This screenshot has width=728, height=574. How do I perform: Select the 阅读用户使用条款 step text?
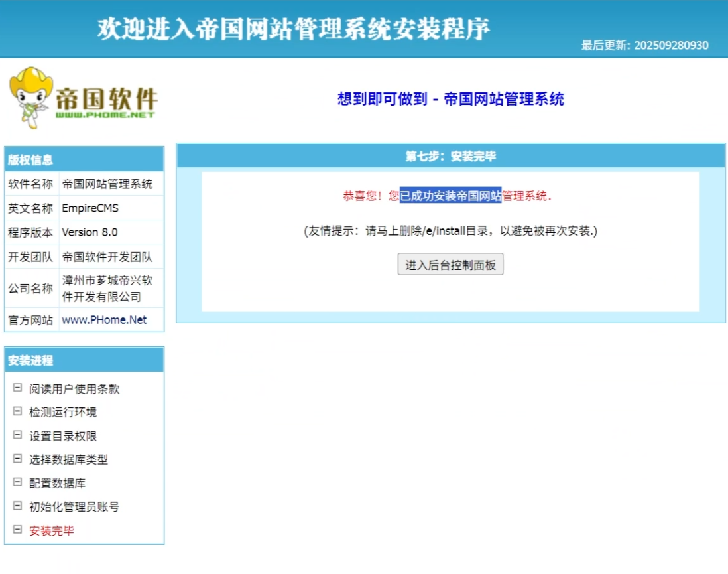tap(74, 389)
